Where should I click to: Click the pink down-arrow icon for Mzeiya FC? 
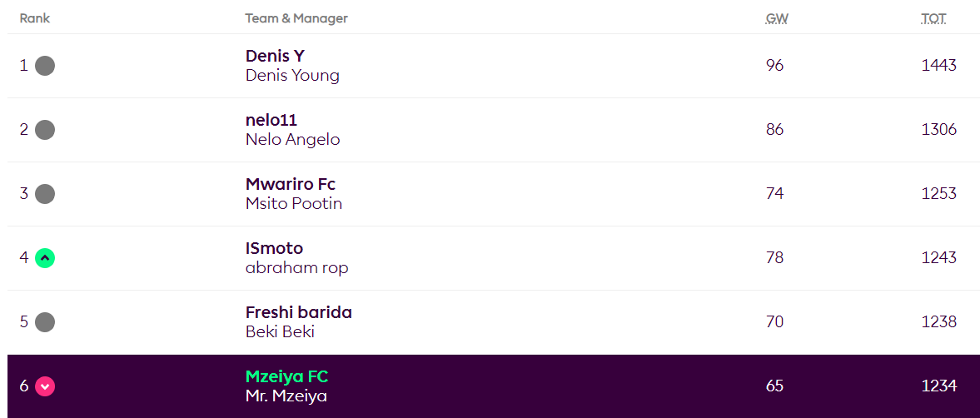[x=45, y=386]
